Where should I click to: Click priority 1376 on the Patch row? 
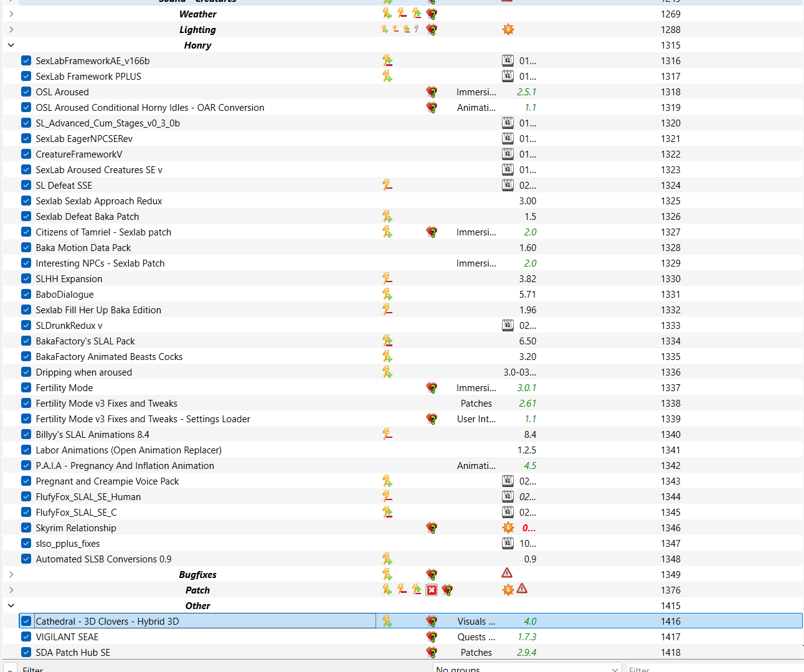click(671, 590)
